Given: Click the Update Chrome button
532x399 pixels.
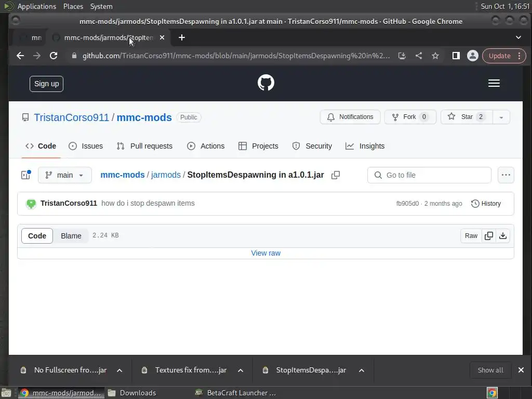Looking at the screenshot, I should tap(499, 56).
